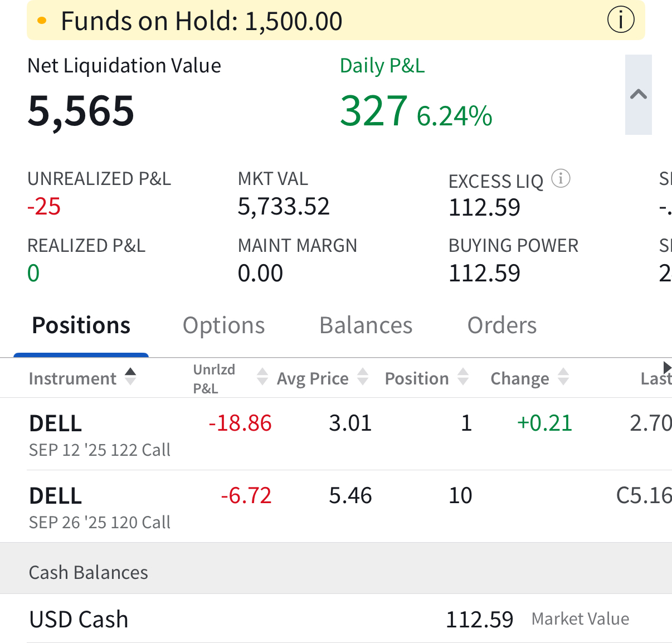Open the Balances tab
672x643 pixels.
(366, 325)
